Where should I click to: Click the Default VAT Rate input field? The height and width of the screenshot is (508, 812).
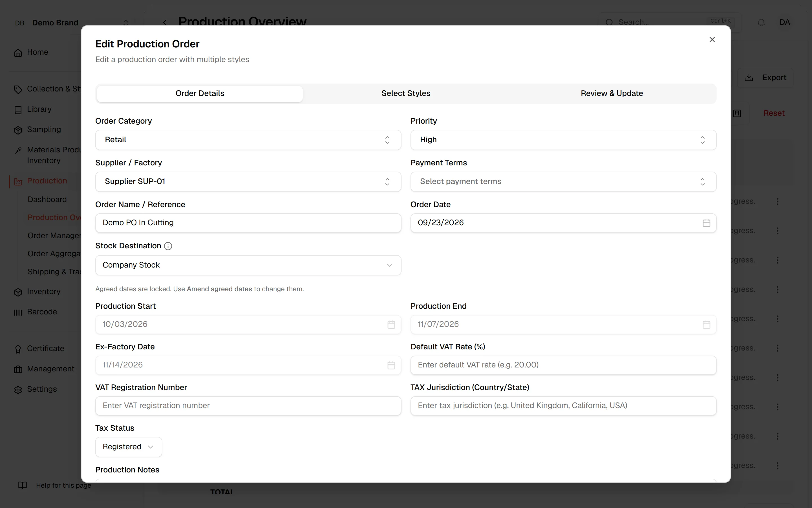point(563,365)
